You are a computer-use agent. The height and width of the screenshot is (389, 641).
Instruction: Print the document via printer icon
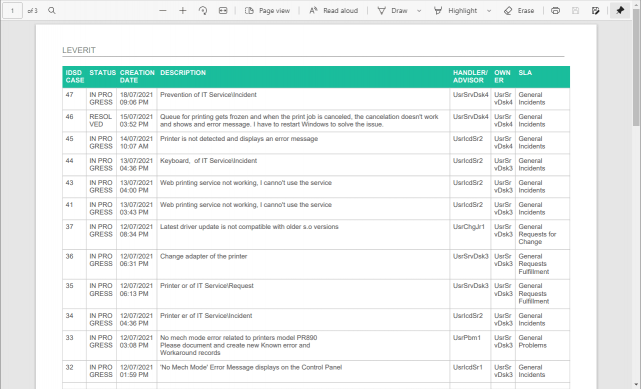pyautogui.click(x=555, y=11)
